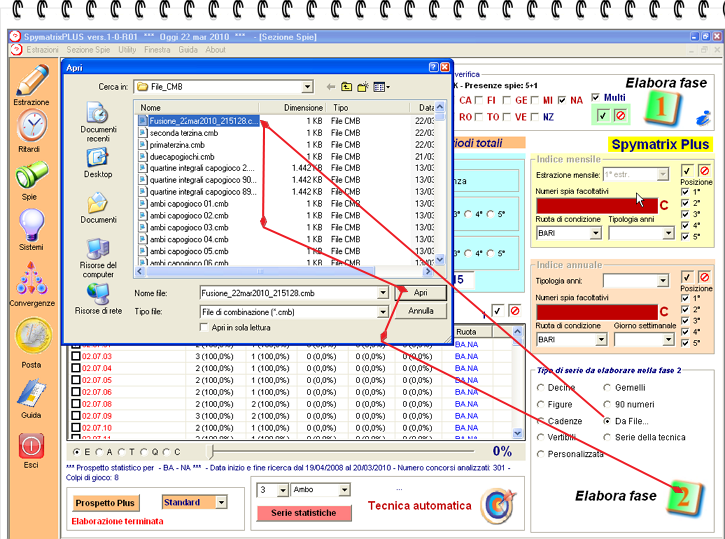
Task: Open the 'Tipo file' combo box
Action: point(383,312)
